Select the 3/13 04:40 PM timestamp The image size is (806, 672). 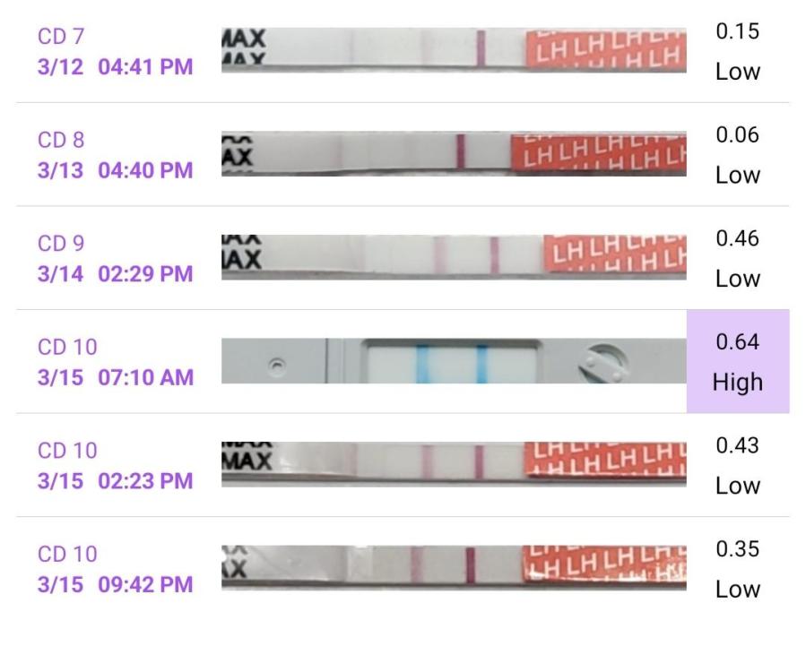115,170
